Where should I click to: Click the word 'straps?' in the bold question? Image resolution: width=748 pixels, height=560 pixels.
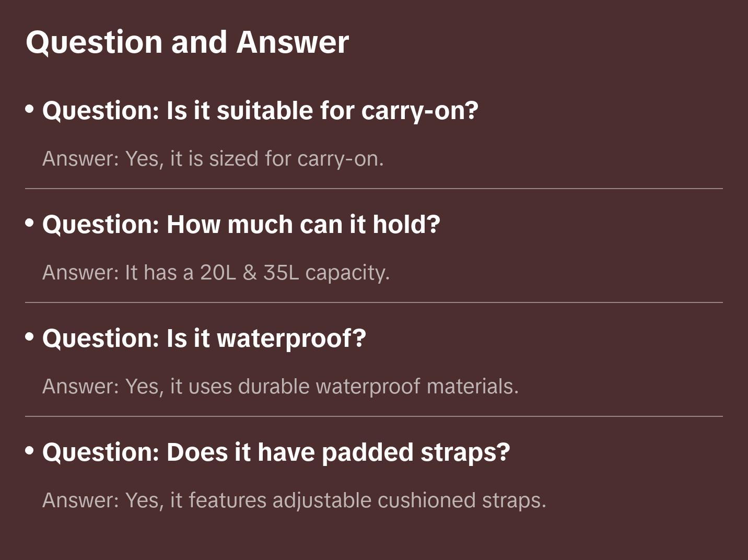point(465,452)
